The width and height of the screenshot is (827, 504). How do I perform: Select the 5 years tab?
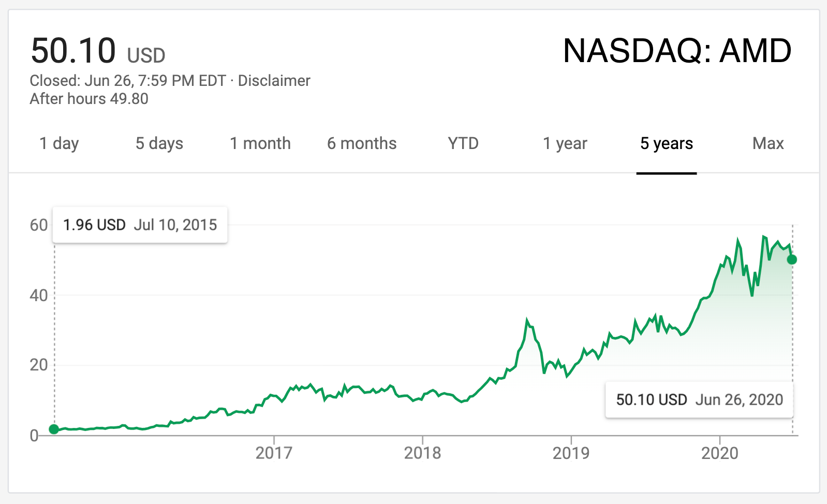coord(667,143)
